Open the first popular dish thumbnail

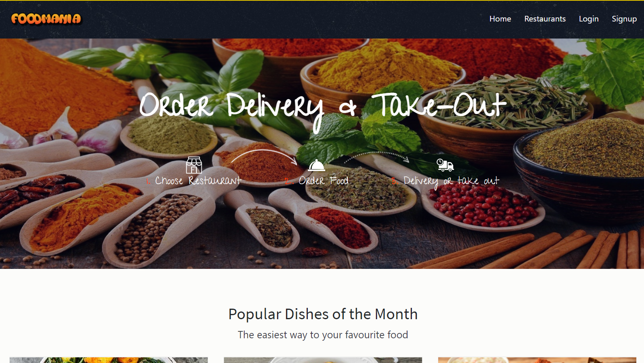coord(109,360)
